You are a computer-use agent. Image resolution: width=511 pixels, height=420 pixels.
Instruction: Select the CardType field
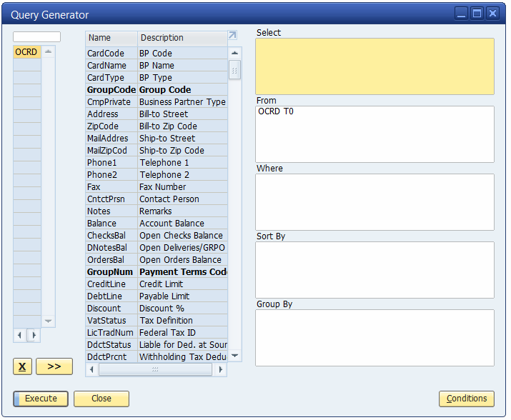(111, 78)
